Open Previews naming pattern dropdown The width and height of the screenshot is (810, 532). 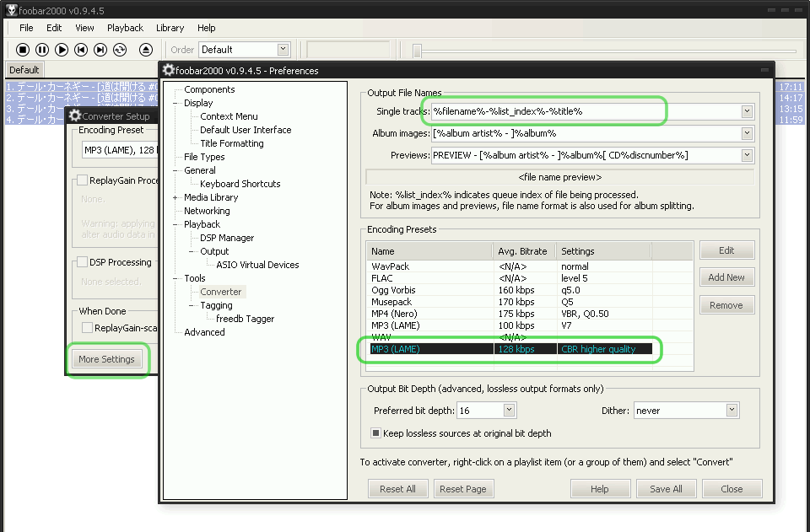747,155
